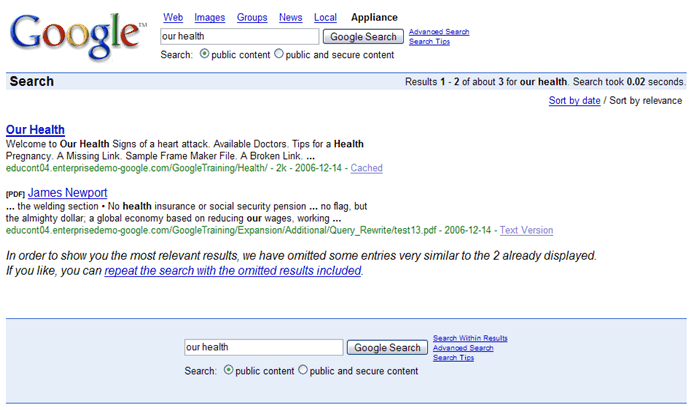
Task: Click the Google logo
Action: pos(76,34)
